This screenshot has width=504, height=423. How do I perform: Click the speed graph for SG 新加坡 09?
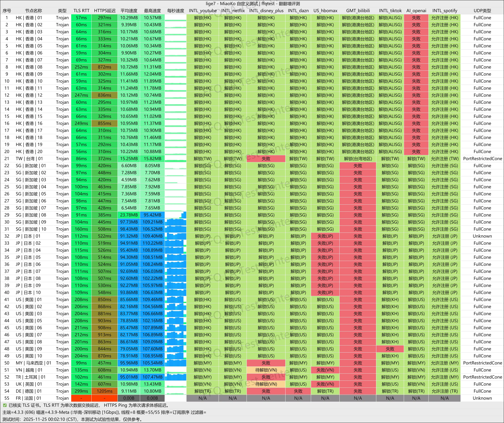pos(176,222)
